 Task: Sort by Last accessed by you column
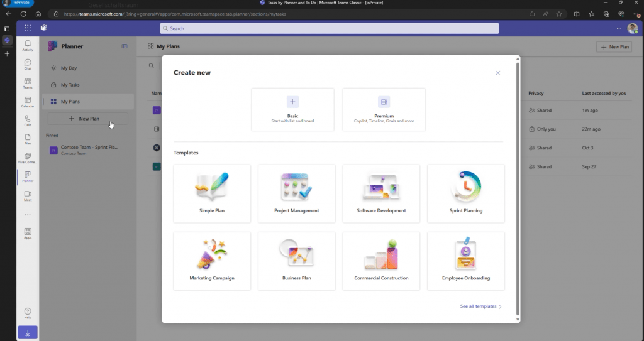[604, 93]
